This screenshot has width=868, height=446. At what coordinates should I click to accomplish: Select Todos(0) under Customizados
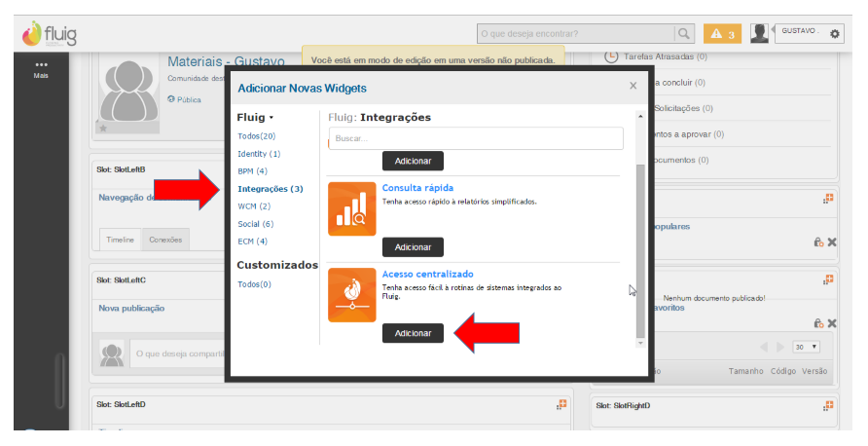pos(254,284)
